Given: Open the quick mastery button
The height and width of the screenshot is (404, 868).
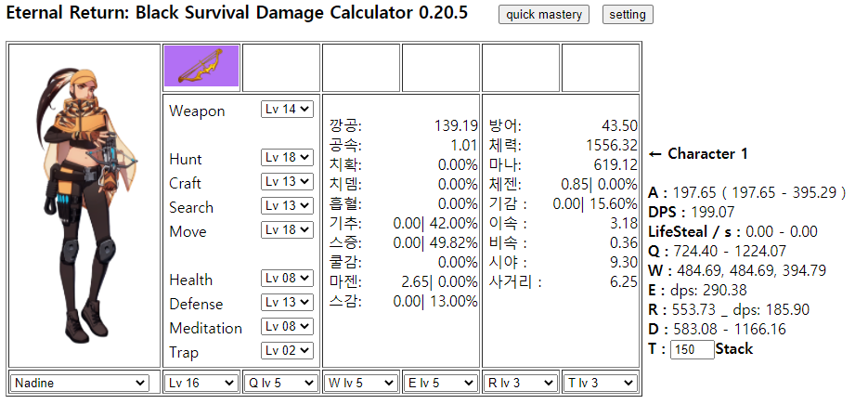Looking at the screenshot, I should pyautogui.click(x=544, y=15).
